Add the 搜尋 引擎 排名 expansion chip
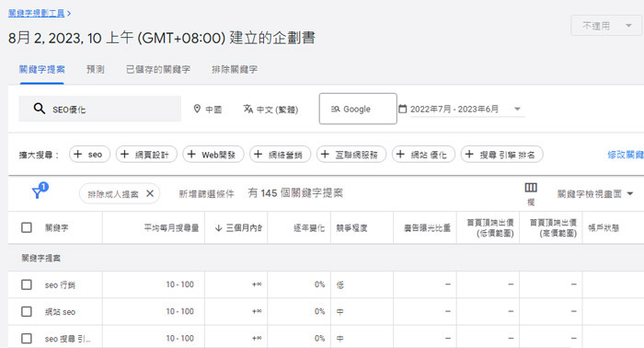The height and width of the screenshot is (348, 644). pyautogui.click(x=502, y=154)
